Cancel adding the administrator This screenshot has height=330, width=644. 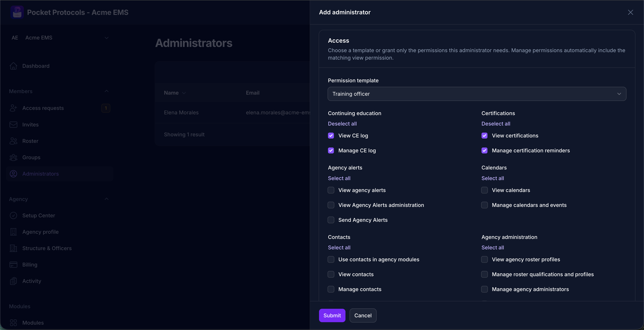tap(363, 315)
